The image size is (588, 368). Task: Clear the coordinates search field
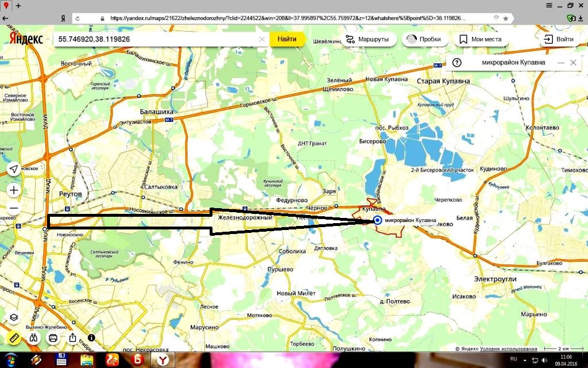point(262,39)
